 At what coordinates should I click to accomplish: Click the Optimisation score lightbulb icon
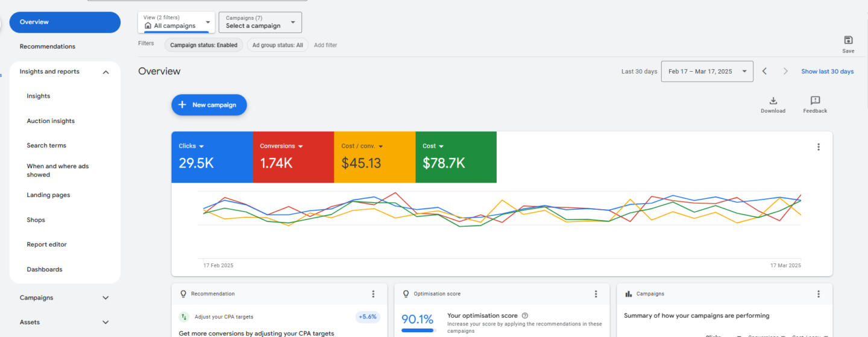click(406, 294)
